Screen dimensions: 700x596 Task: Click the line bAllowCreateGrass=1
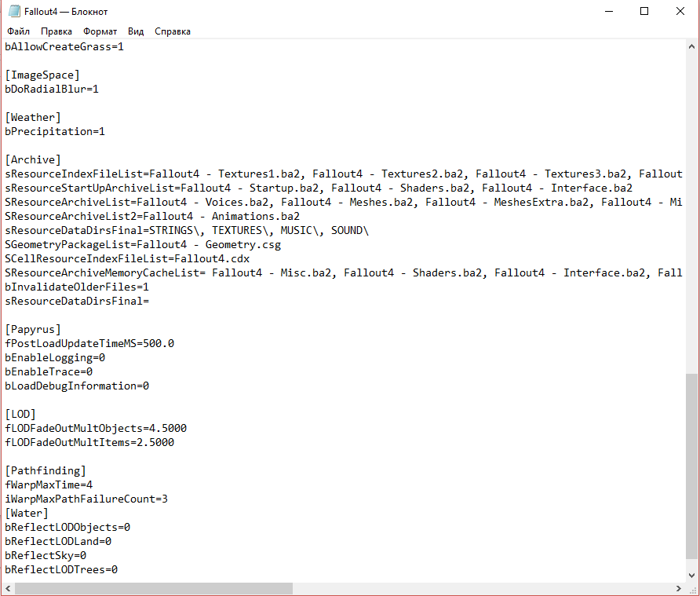point(64,47)
